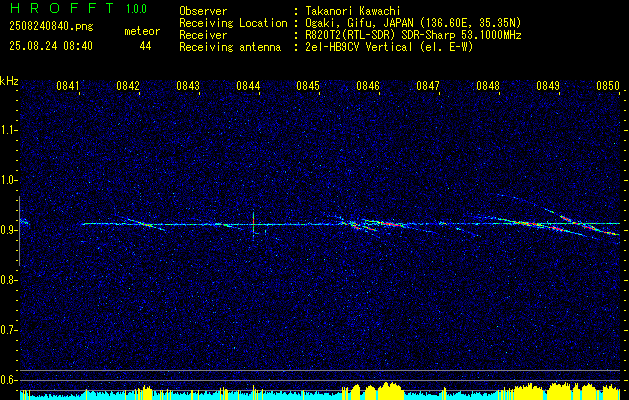Click the gray vertical bar on left axis
The image size is (629, 400).
pyautogui.click(x=19, y=231)
